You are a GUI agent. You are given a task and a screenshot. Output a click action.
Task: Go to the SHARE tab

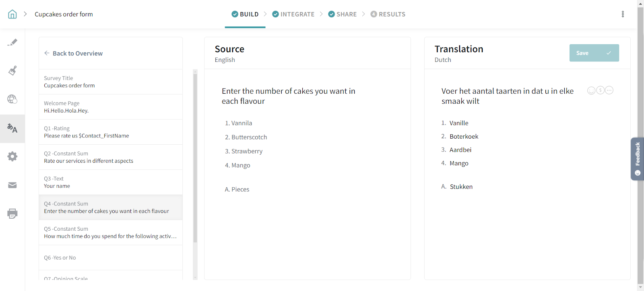click(x=343, y=14)
